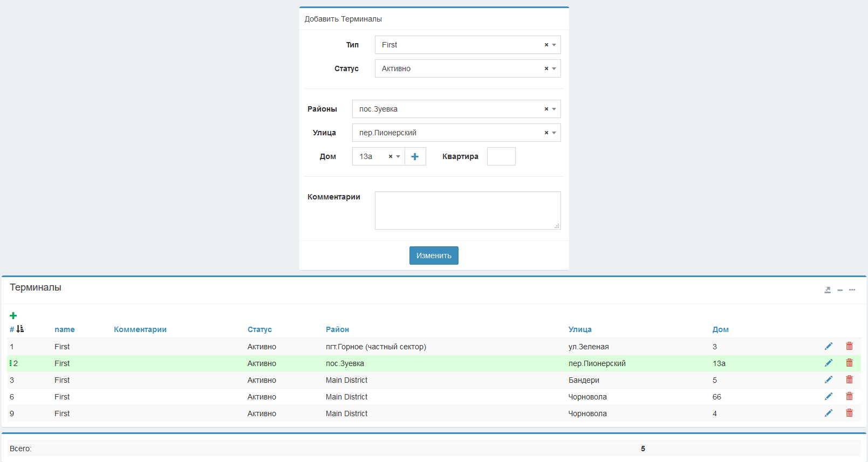Viewport: 868px width, 462px height.
Task: Sort the table by Район column header
Action: tap(337, 329)
